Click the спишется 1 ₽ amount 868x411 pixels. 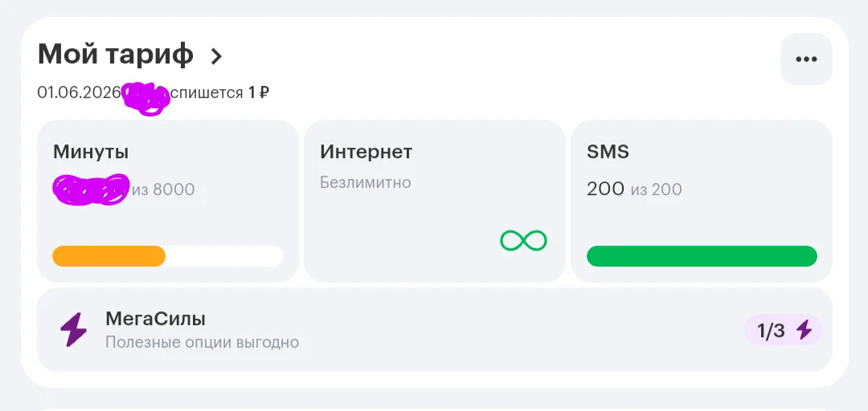click(220, 92)
